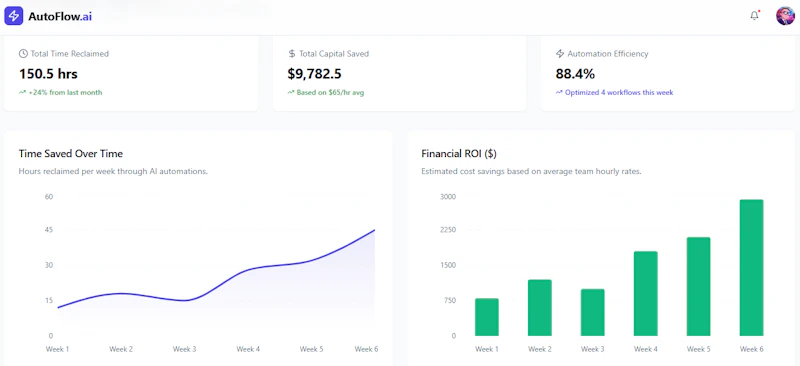Click Week 3 label on Time Saved chart

(x=184, y=349)
